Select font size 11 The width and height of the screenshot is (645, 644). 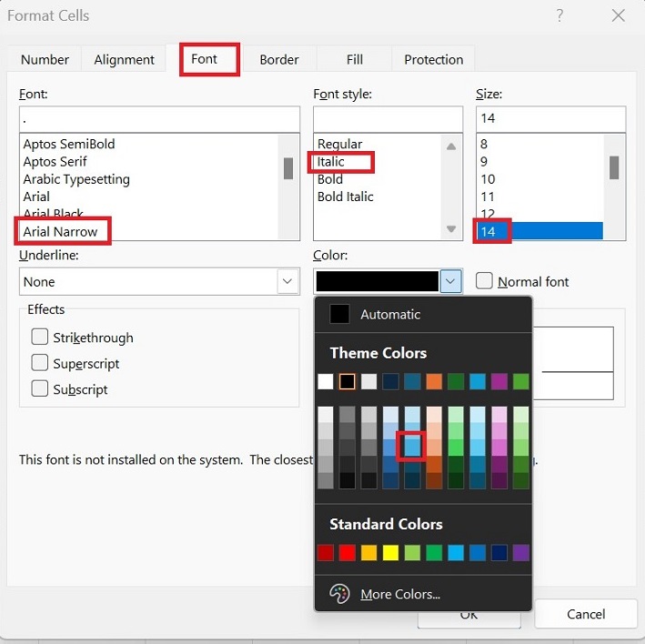[x=488, y=196]
